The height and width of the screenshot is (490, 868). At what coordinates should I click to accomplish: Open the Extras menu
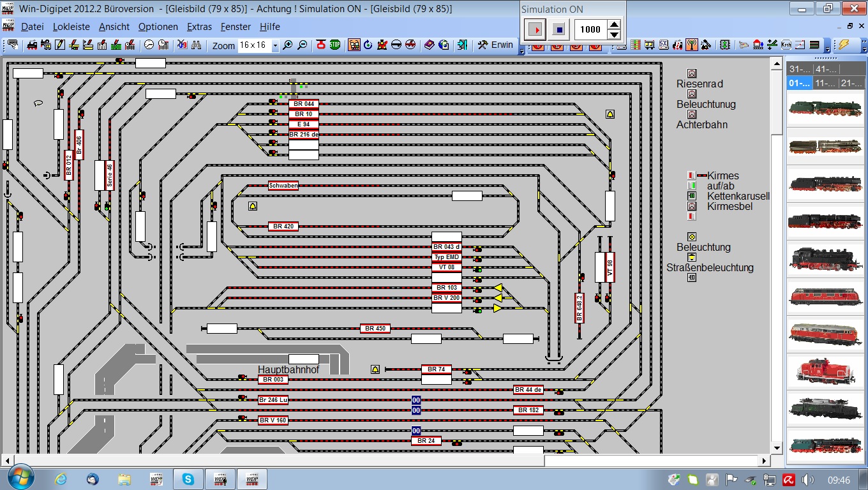[x=199, y=27]
